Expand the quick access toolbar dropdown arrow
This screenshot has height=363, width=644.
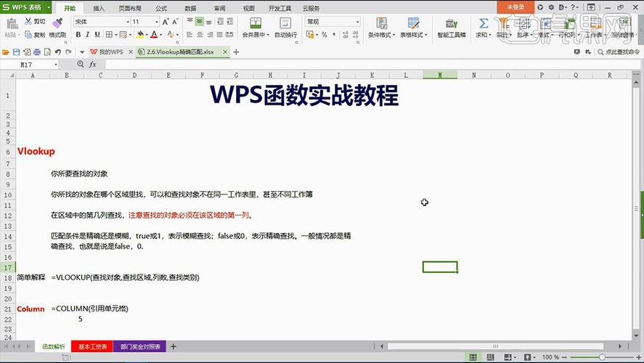82,52
